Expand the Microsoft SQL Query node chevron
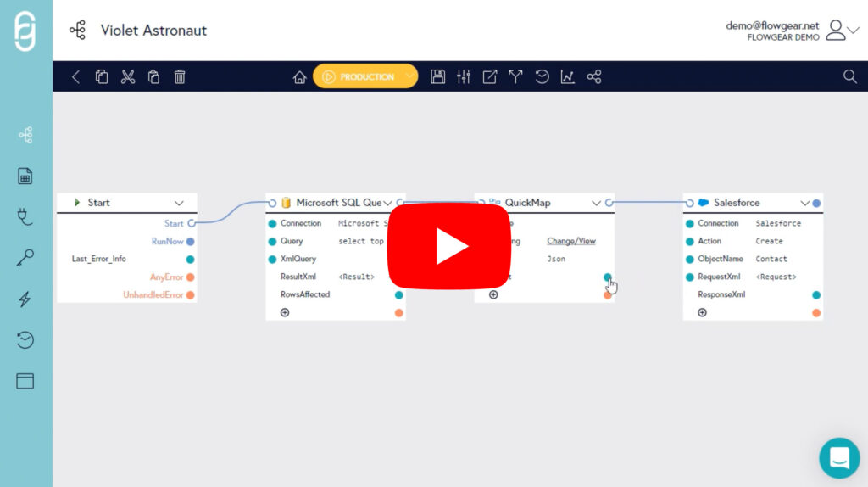The height and width of the screenshot is (487, 868). click(x=387, y=203)
